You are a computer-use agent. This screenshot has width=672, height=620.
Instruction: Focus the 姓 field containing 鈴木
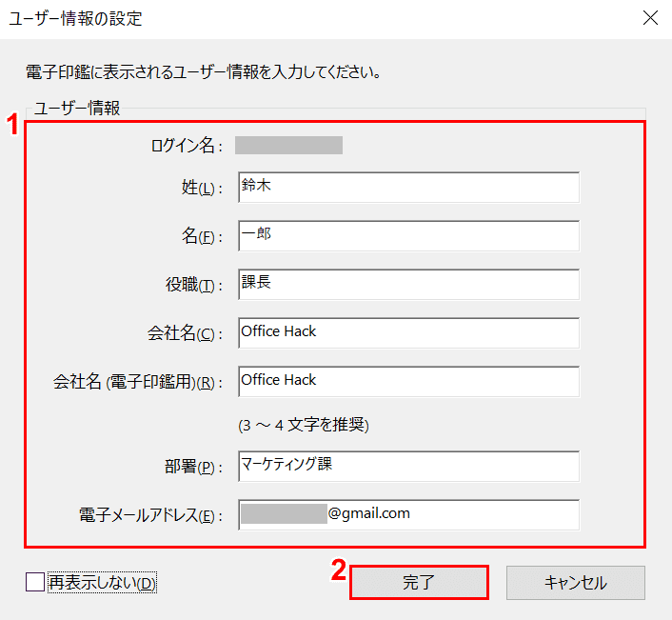[409, 188]
